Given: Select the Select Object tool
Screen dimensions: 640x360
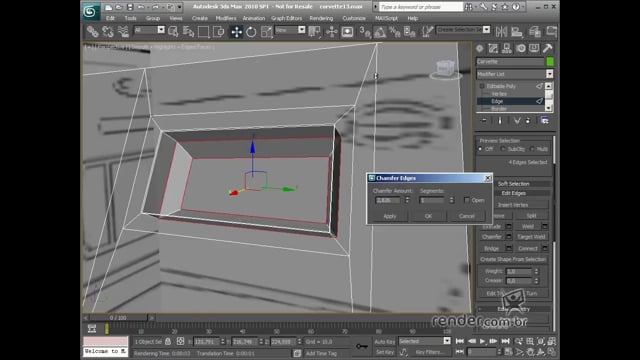Looking at the screenshot, I should point(173,31).
